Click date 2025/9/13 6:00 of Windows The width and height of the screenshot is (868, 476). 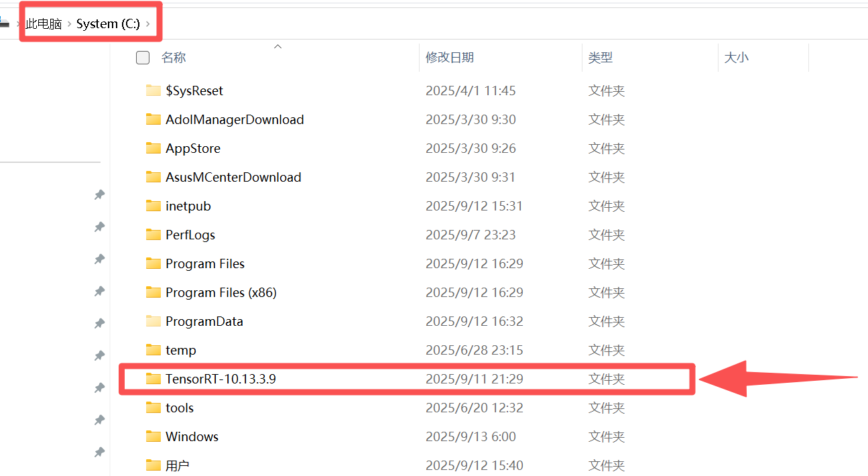coord(471,436)
